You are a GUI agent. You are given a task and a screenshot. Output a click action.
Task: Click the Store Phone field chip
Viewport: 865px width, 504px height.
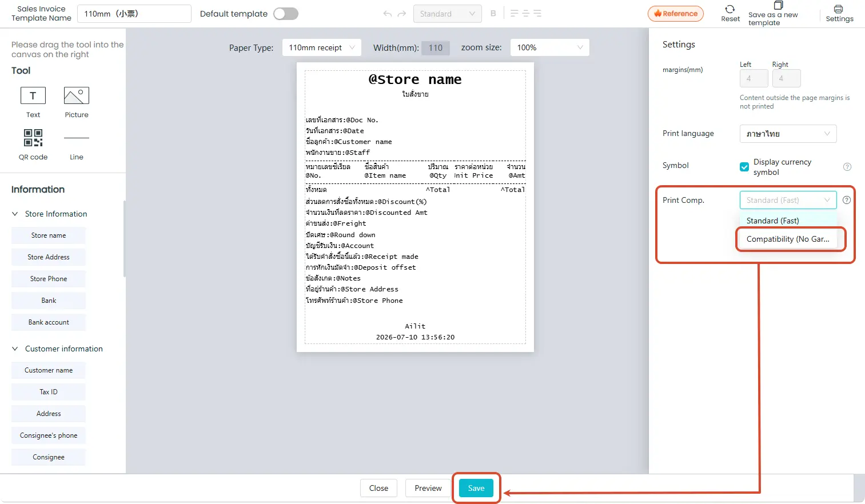tap(49, 279)
